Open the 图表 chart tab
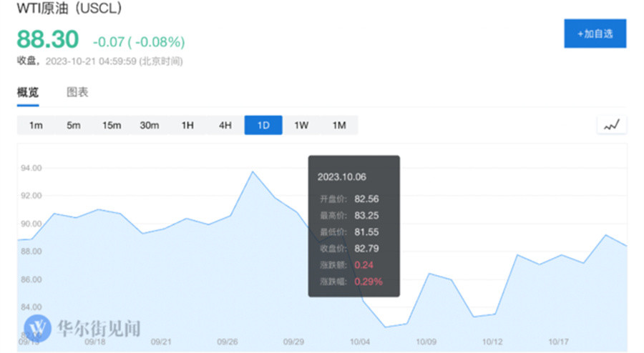Viewport: 644px width, 353px height. tap(77, 92)
